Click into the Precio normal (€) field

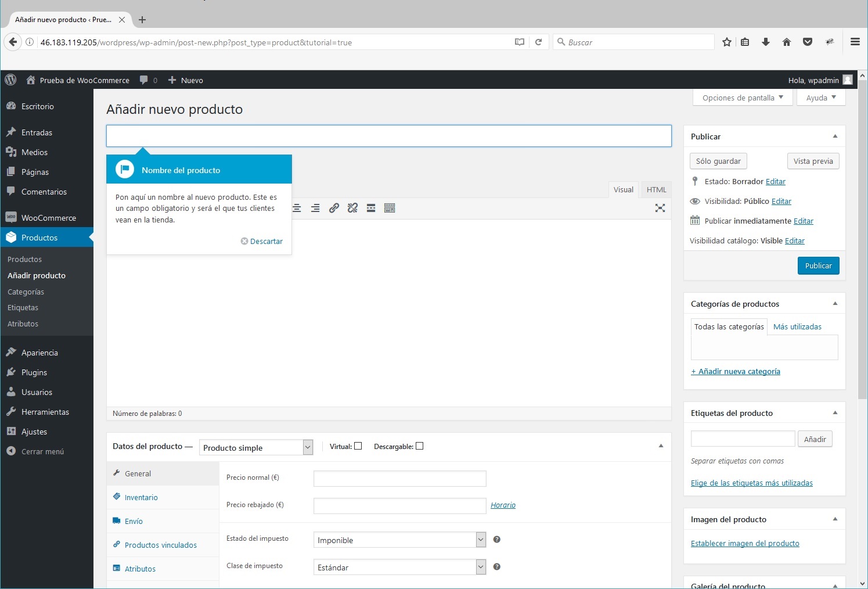pos(399,478)
